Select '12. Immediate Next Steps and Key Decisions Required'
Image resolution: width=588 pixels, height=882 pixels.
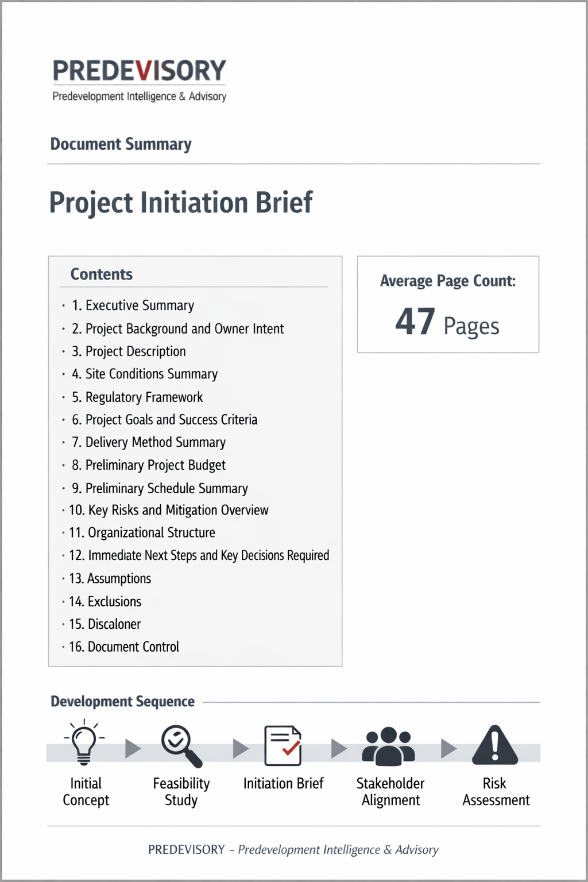click(199, 555)
